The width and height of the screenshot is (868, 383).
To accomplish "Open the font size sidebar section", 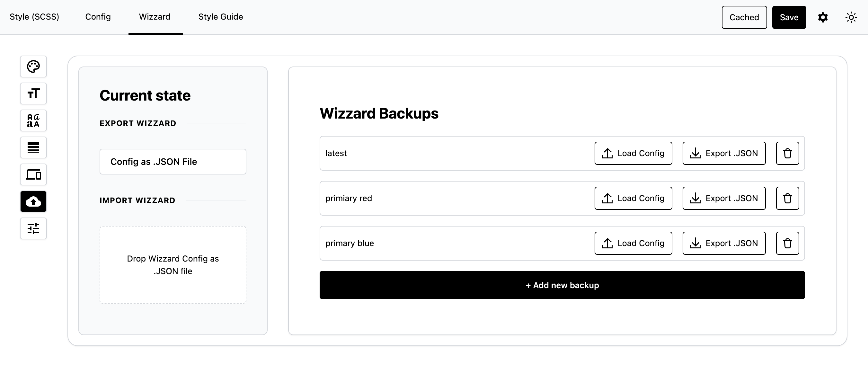I will pyautogui.click(x=33, y=94).
